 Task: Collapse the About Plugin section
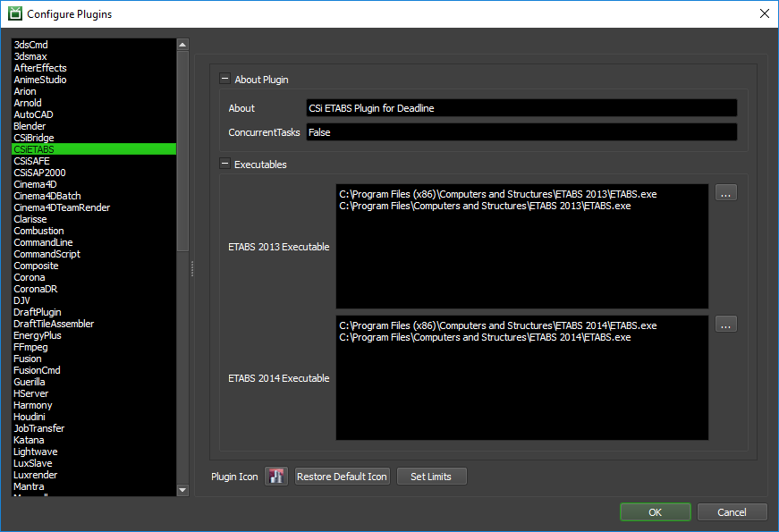click(224, 79)
